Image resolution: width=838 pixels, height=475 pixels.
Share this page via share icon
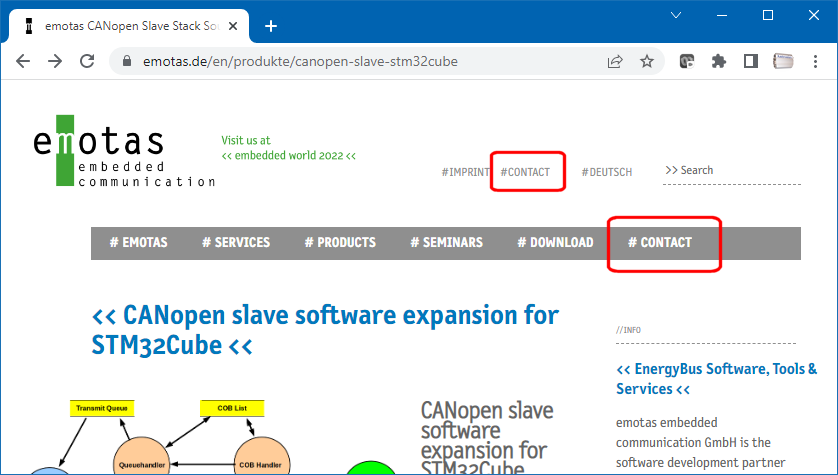click(x=615, y=61)
